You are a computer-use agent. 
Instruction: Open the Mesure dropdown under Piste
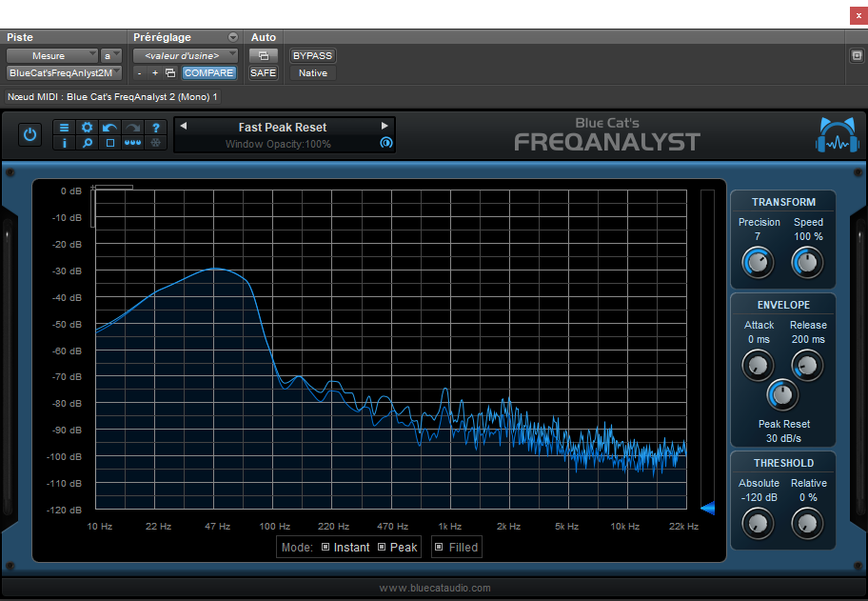point(51,55)
